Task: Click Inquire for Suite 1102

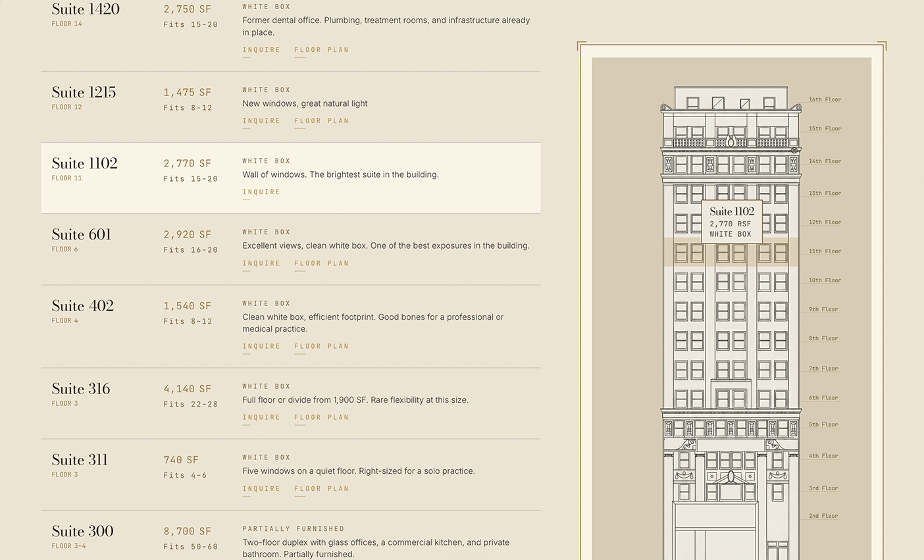Action: coord(261,192)
